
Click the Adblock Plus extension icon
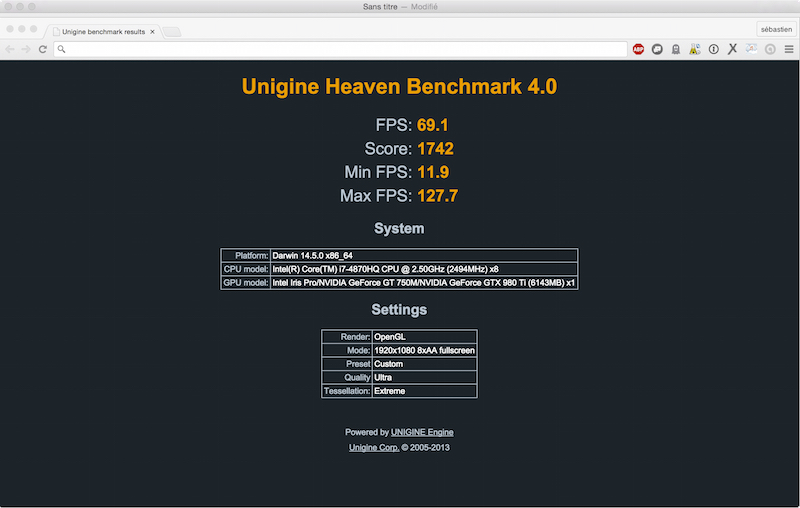click(x=638, y=49)
